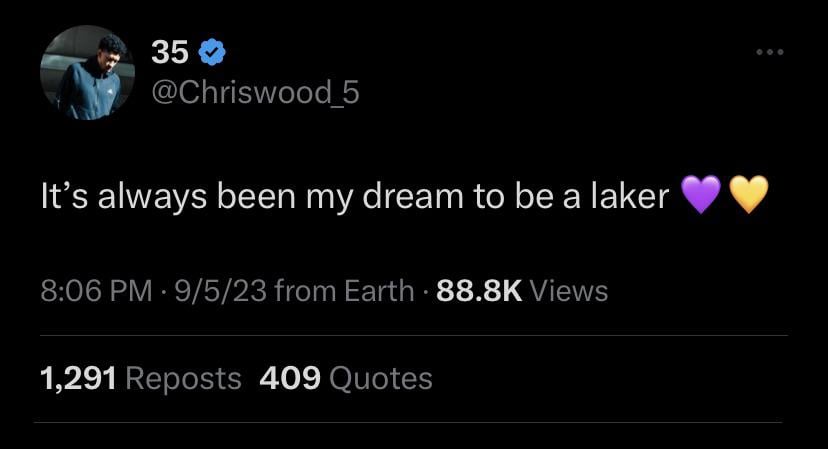View the list of Reposts
Image resolution: width=828 pixels, height=449 pixels.
184,378
